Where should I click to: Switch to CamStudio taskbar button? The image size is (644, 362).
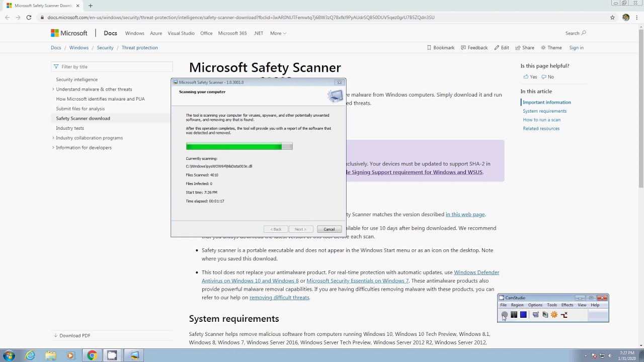tap(112, 355)
